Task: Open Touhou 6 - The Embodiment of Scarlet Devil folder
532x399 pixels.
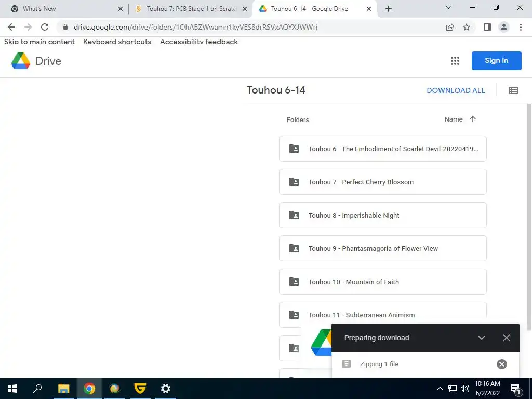Action: tap(383, 149)
